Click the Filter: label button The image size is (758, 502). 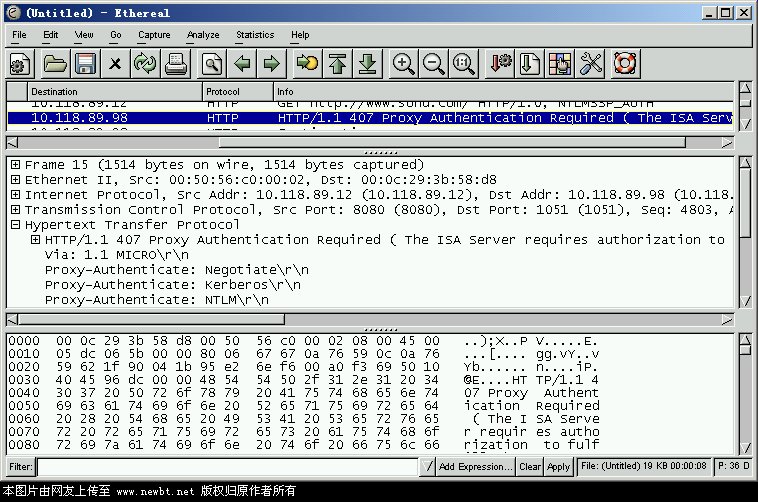[x=21, y=467]
